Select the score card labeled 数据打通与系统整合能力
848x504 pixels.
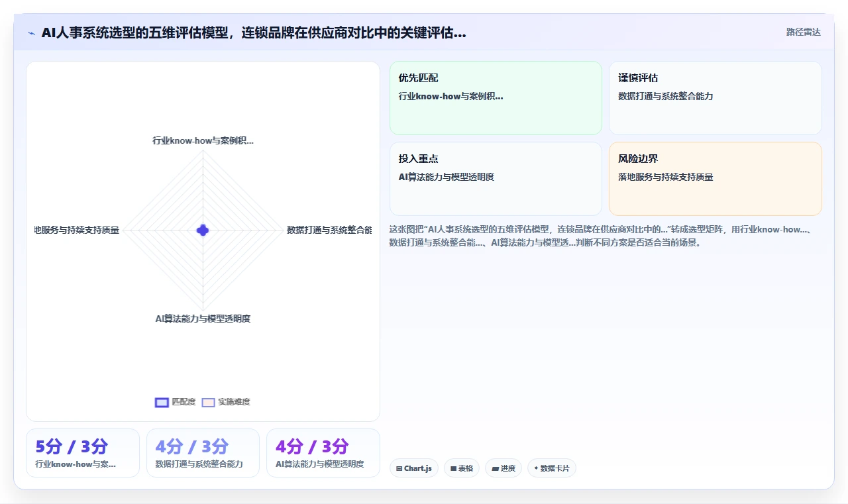pos(203,453)
